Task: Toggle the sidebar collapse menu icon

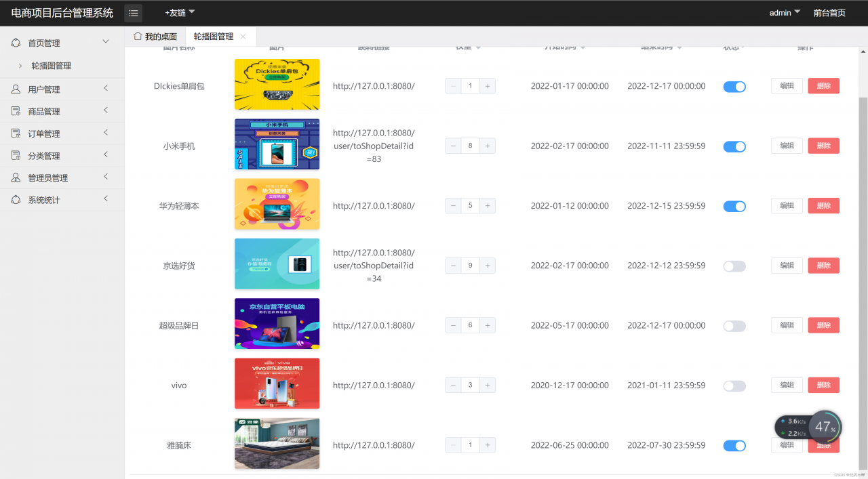Action: pos(134,13)
